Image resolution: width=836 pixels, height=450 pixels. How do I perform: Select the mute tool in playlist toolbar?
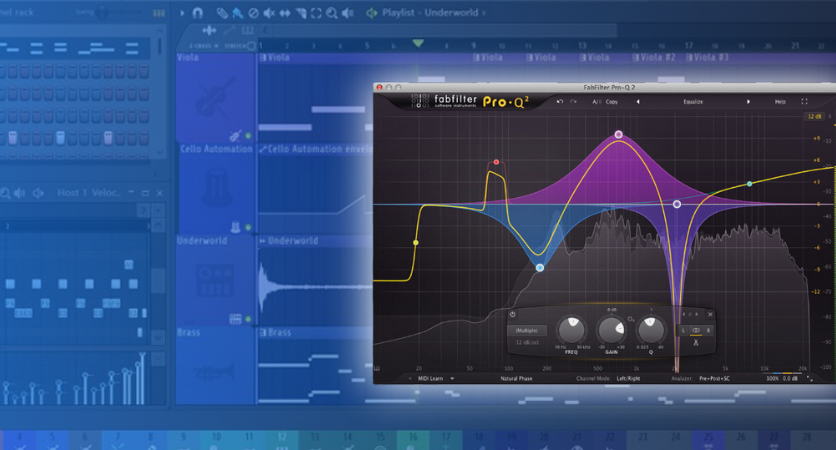tap(267, 13)
